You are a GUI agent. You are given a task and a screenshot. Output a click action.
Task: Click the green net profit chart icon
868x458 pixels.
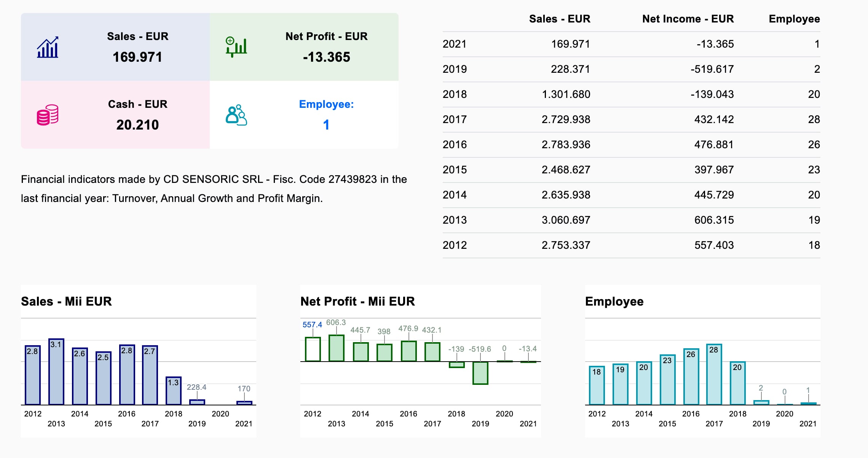pyautogui.click(x=236, y=47)
